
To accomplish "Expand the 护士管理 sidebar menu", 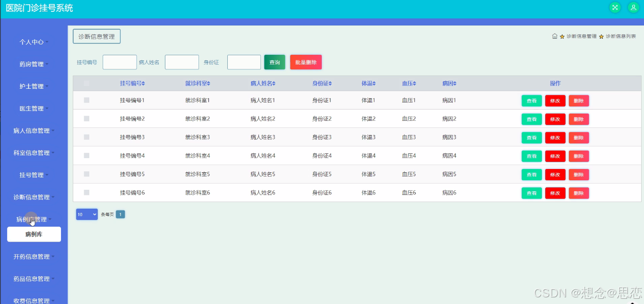I will point(34,86).
